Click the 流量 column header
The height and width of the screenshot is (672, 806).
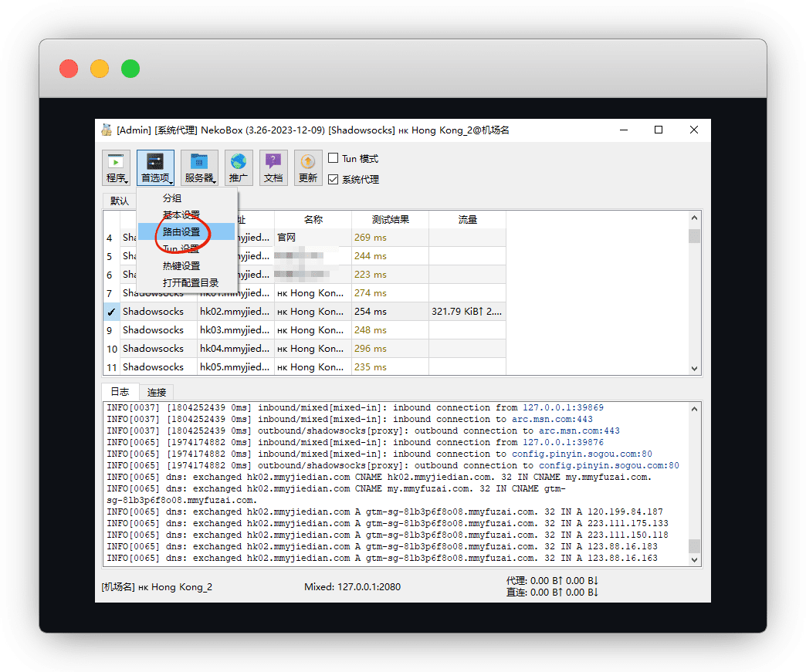point(467,220)
